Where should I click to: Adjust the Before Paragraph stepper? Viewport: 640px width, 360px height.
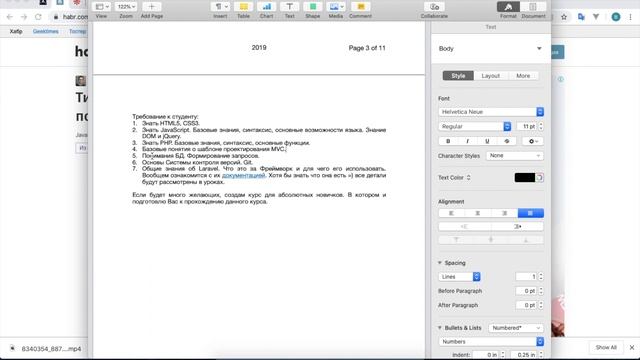541,291
